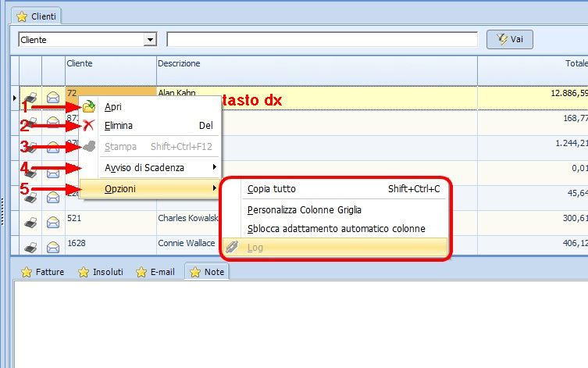
Task: Choose Sblocca adattamento automatico colonne
Action: pyautogui.click(x=335, y=229)
